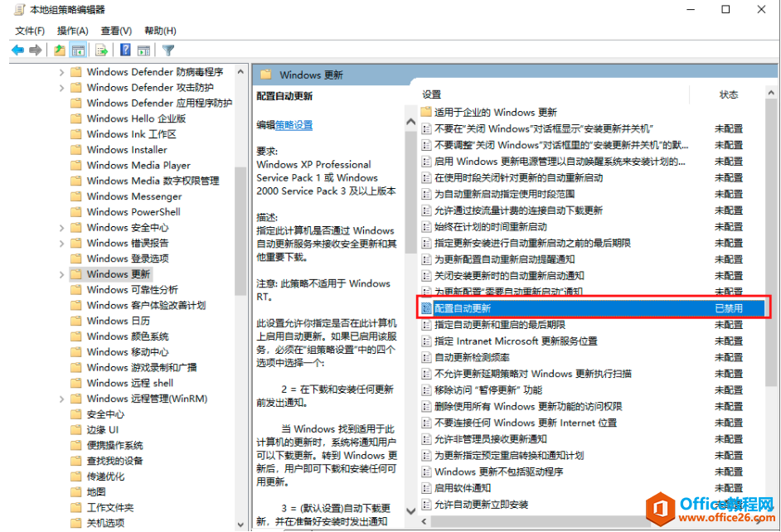
Task: Click the folder icon of Windows PowerShell
Action: [75, 212]
